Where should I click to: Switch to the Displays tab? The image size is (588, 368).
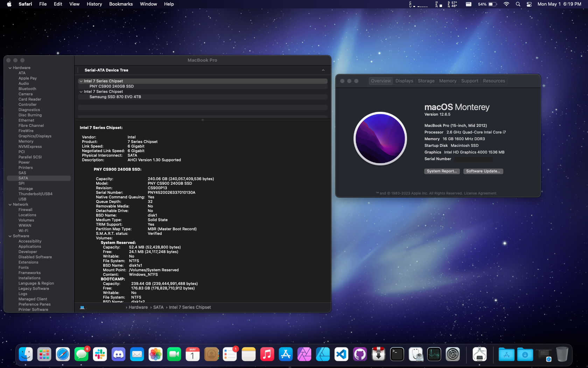coord(404,81)
